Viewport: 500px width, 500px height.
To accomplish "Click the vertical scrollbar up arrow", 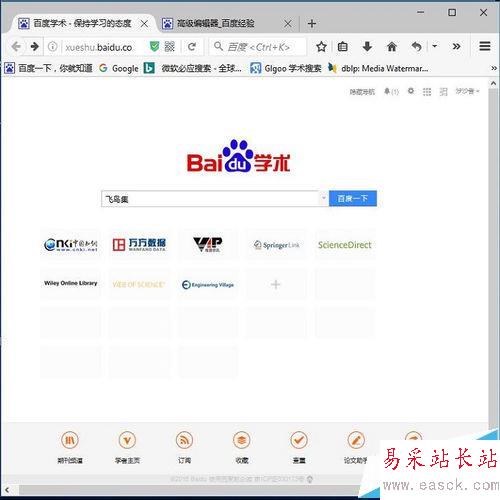I will coord(494,83).
